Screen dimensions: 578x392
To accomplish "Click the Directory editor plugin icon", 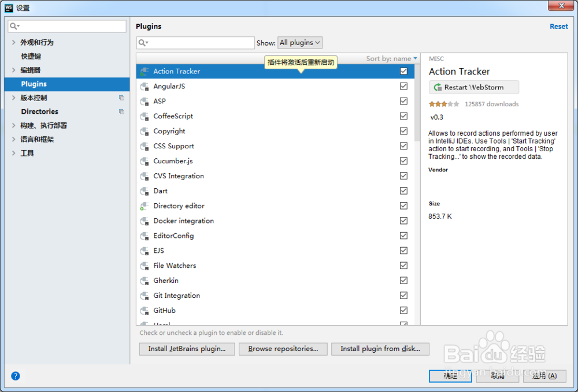I will point(144,206).
